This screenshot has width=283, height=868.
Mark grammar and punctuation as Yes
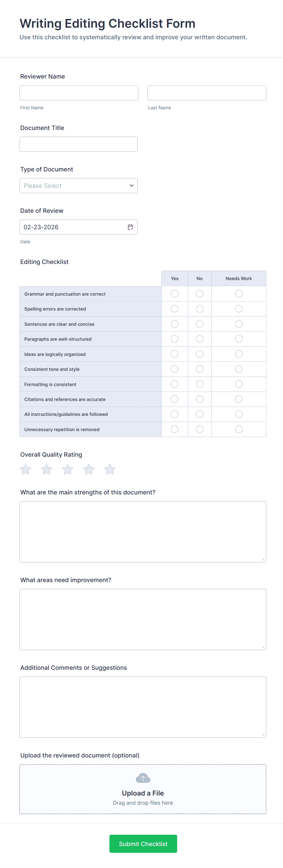tap(175, 294)
